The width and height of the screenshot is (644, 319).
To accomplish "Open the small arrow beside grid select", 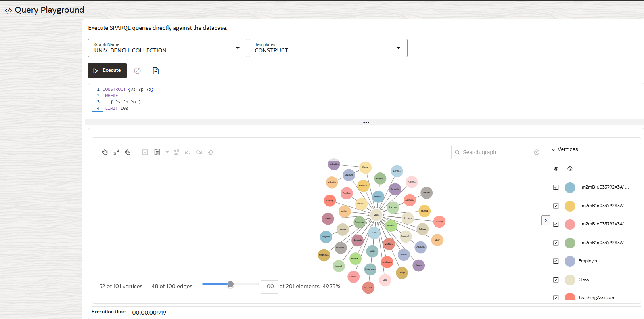I will (167, 152).
